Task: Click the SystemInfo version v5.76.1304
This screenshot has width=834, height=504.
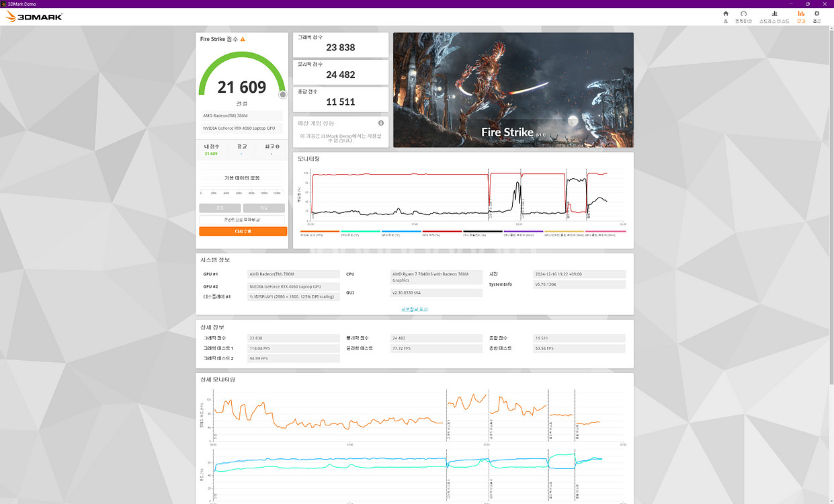Action: [579, 284]
